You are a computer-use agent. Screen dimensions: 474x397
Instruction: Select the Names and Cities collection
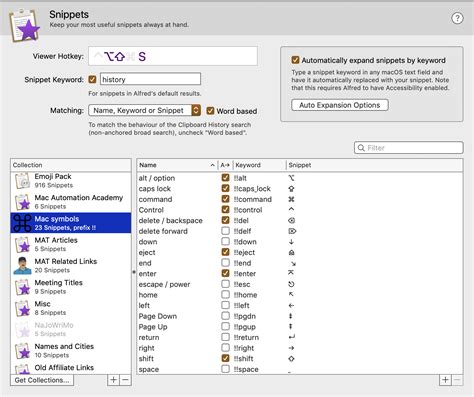tap(71, 350)
